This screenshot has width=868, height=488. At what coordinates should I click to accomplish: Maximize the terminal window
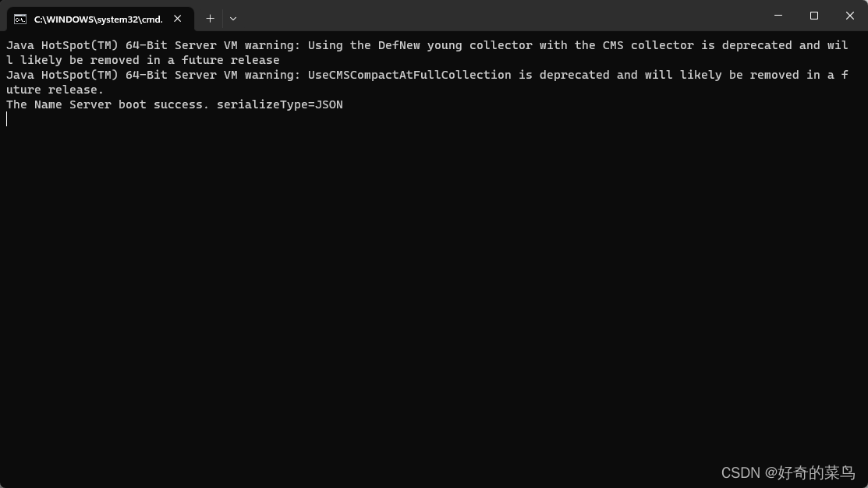pos(813,16)
